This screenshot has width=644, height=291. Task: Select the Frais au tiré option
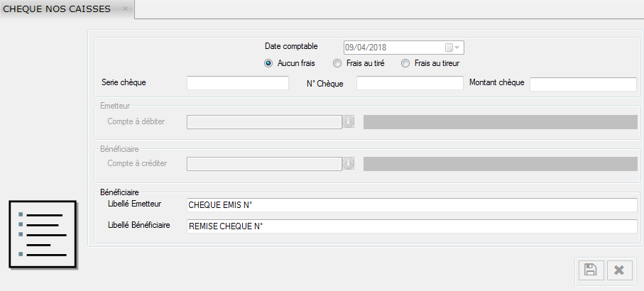pyautogui.click(x=337, y=63)
